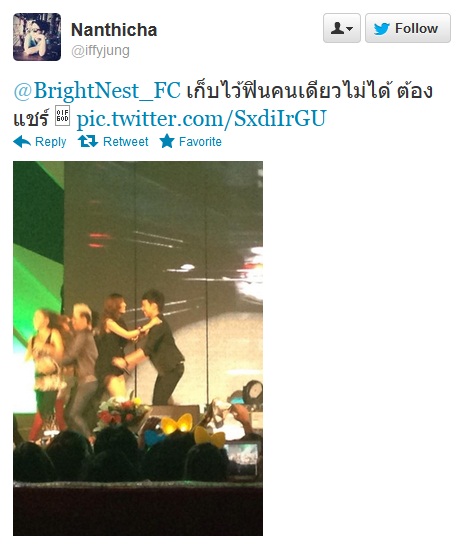Open Nanthicha's profile picture
This screenshot has width=460, height=551.
tap(37, 37)
